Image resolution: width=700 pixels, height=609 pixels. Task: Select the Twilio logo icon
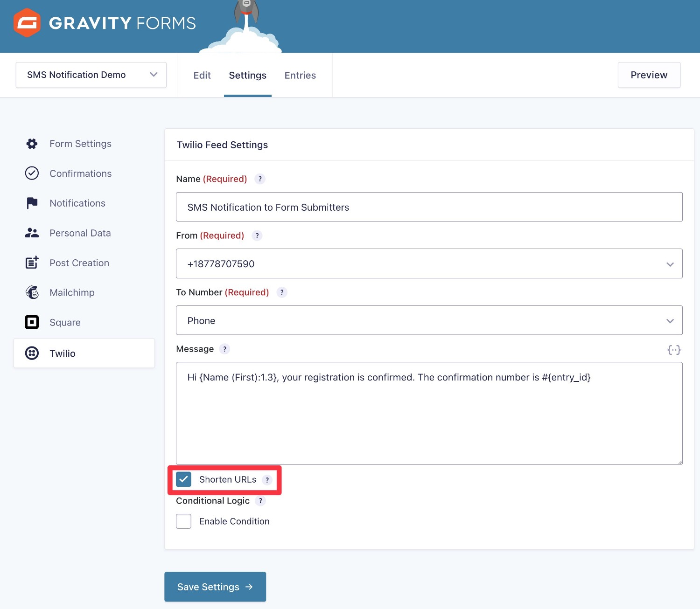pos(31,353)
